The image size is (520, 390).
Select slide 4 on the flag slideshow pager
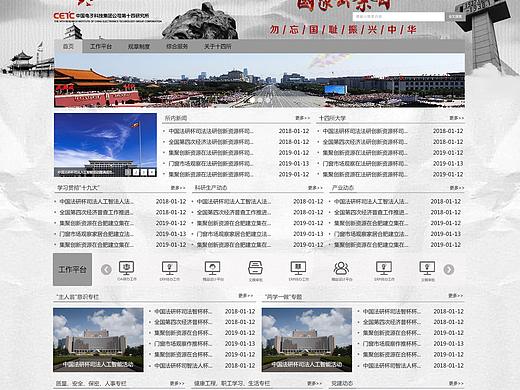point(152,172)
